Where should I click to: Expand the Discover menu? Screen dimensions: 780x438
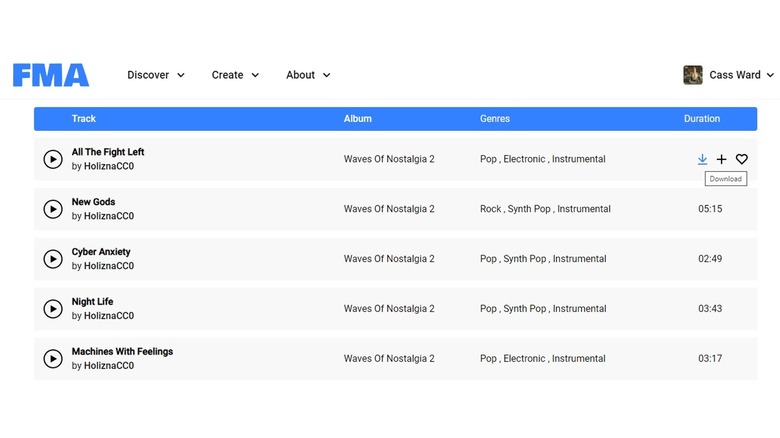(x=155, y=75)
